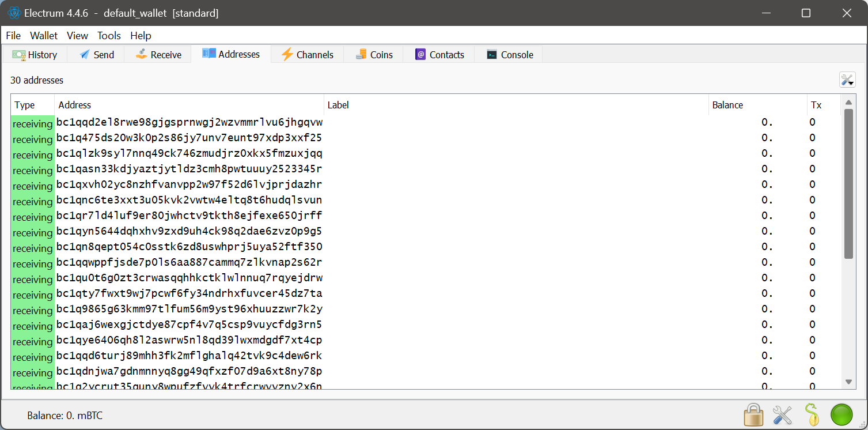The image size is (868, 430).
Task: Select the address ending in zvz0p9g5
Action: pos(189,231)
